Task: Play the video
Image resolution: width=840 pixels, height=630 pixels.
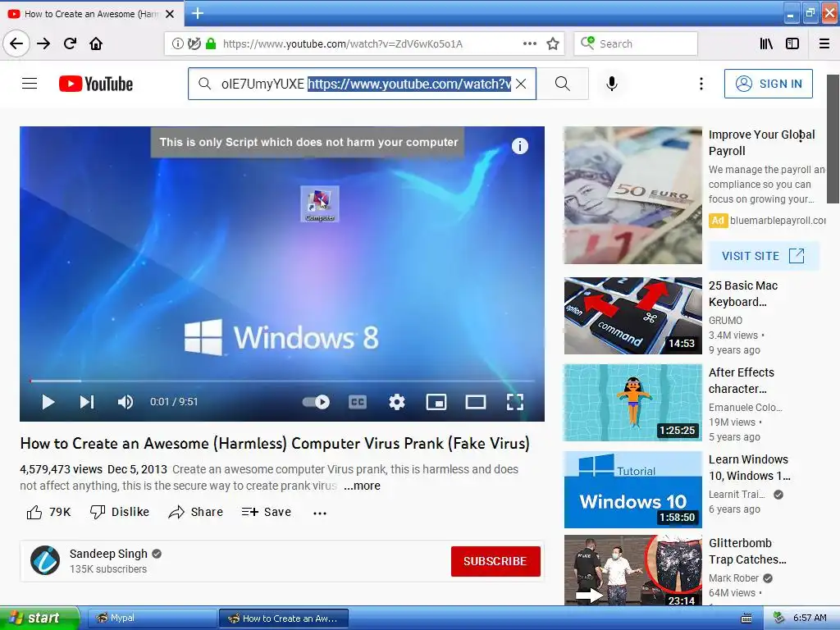Action: click(48, 402)
